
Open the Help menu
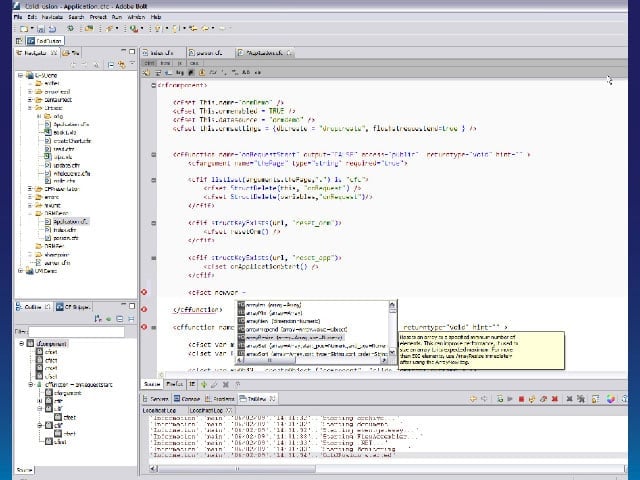click(156, 17)
